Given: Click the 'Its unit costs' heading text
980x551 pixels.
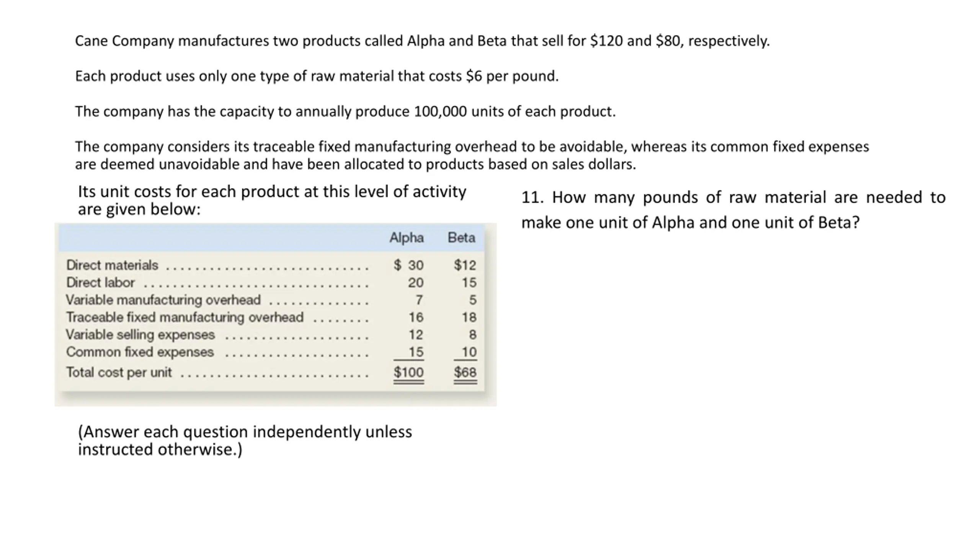Looking at the screenshot, I should 272,200.
